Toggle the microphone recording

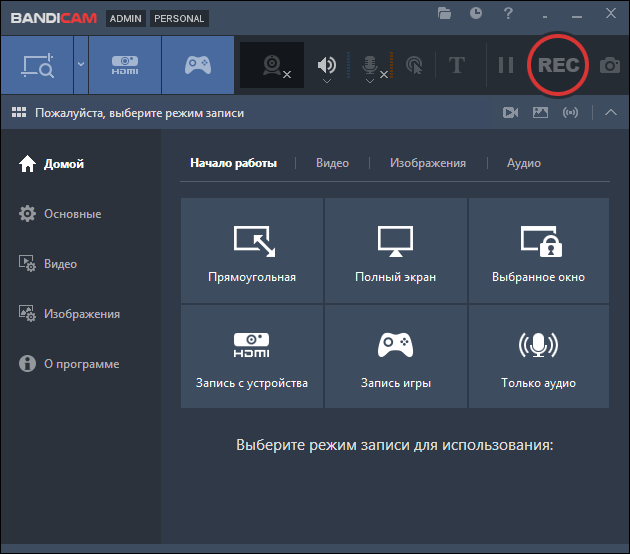click(370, 65)
